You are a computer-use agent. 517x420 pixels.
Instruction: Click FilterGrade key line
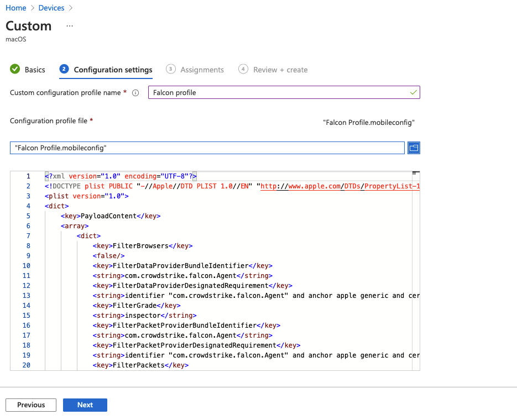pyautogui.click(x=137, y=306)
